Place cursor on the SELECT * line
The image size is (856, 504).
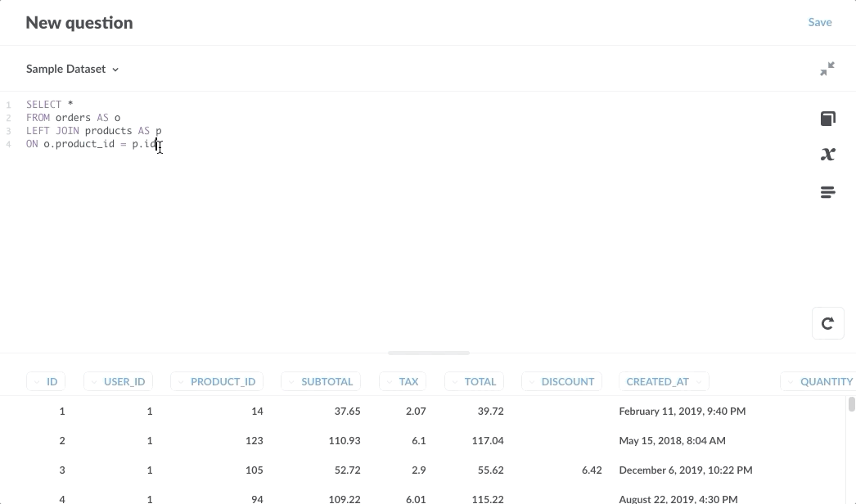50,104
